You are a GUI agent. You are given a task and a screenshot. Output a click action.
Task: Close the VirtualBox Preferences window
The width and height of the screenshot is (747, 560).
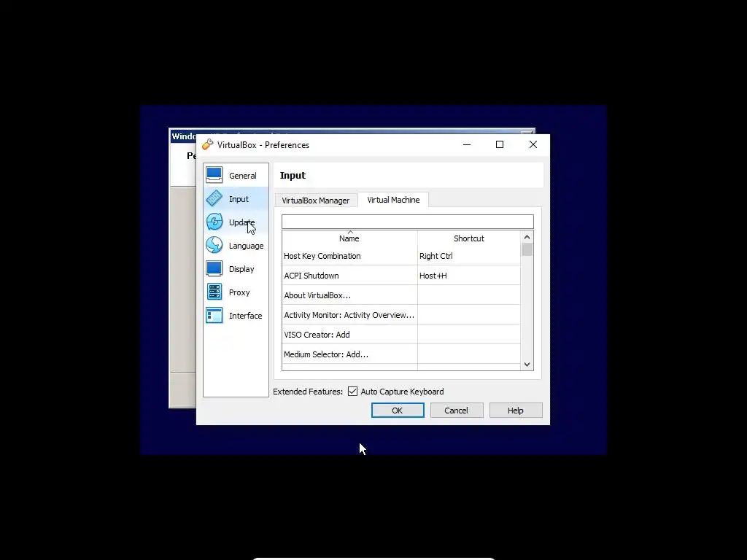[x=533, y=145]
